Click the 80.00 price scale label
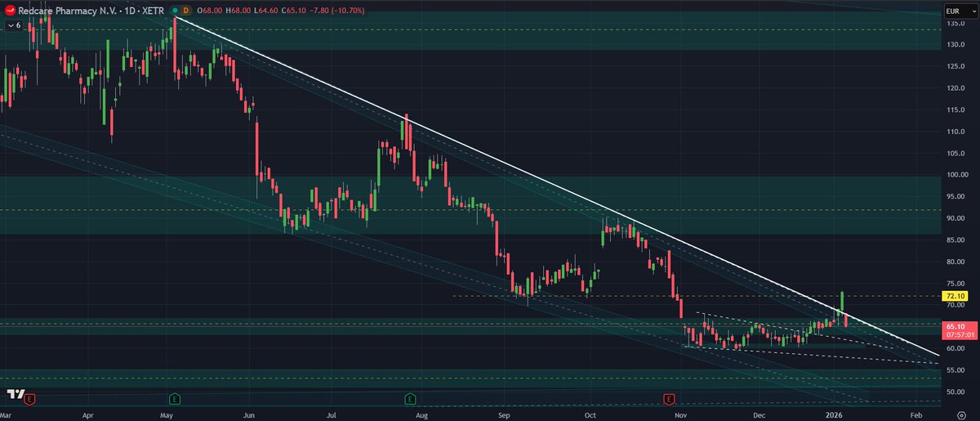Image resolution: width=980 pixels, height=421 pixels. 954,262
